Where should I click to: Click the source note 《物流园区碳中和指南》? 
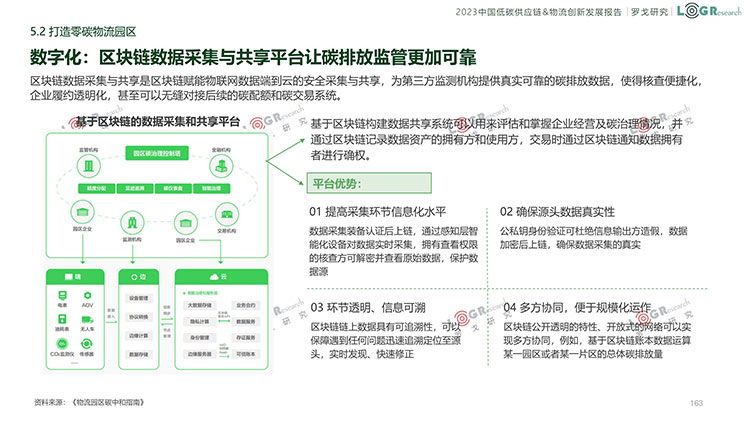(108, 402)
